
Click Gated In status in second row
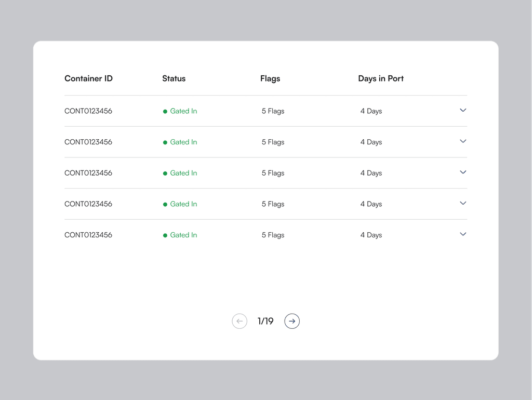click(183, 142)
